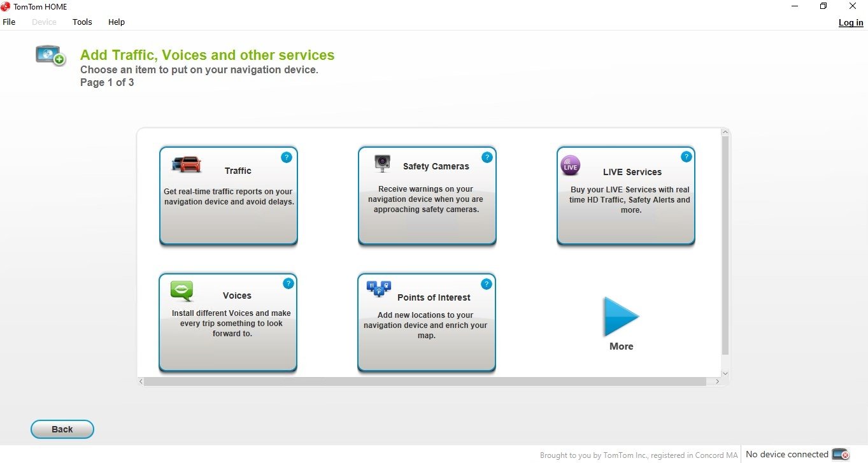Select the LIVE Services card

626,196
